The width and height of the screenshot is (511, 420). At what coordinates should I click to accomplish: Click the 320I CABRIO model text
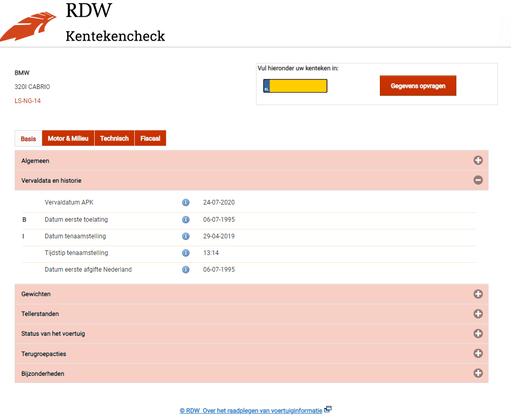(32, 87)
